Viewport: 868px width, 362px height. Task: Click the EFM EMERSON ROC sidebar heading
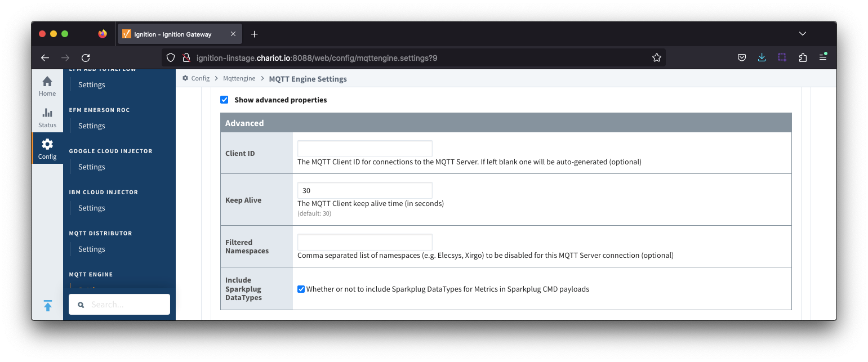99,110
